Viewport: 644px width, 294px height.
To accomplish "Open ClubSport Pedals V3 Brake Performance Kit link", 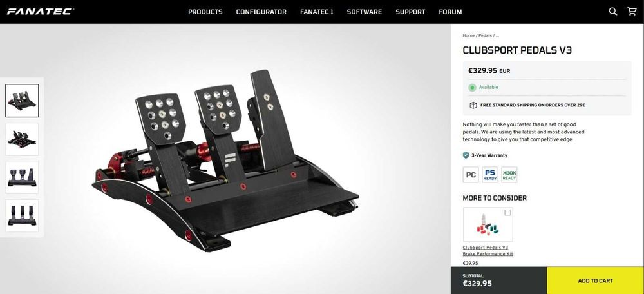I will 488,251.
